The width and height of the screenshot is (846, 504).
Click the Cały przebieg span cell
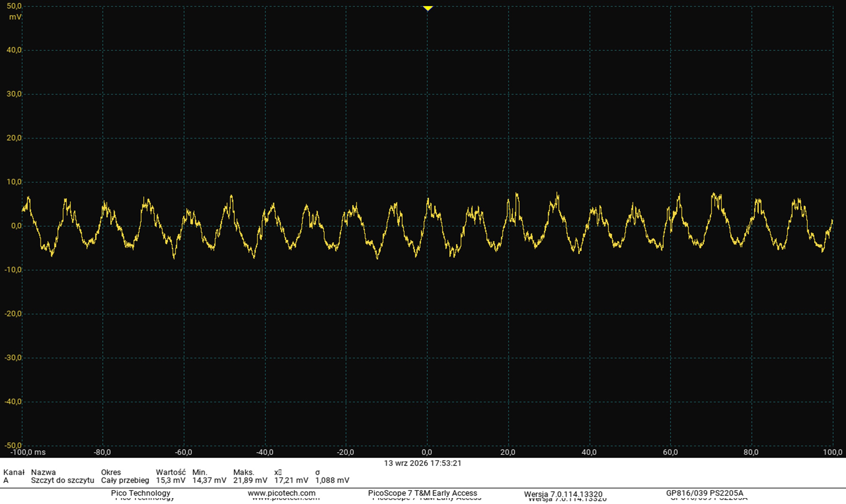coord(125,481)
